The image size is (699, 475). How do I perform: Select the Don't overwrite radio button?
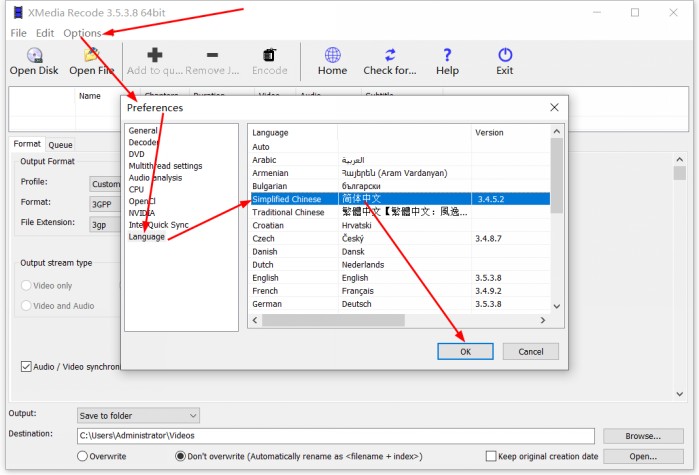click(181, 456)
